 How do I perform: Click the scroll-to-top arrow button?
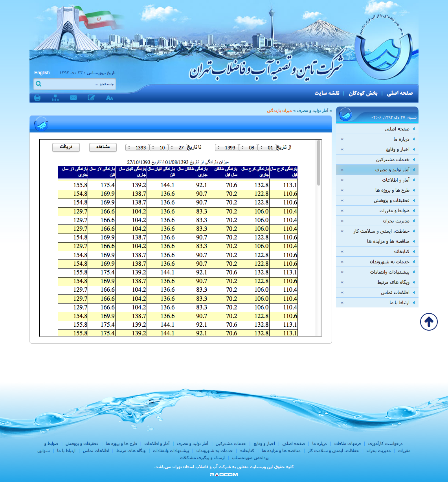click(429, 322)
